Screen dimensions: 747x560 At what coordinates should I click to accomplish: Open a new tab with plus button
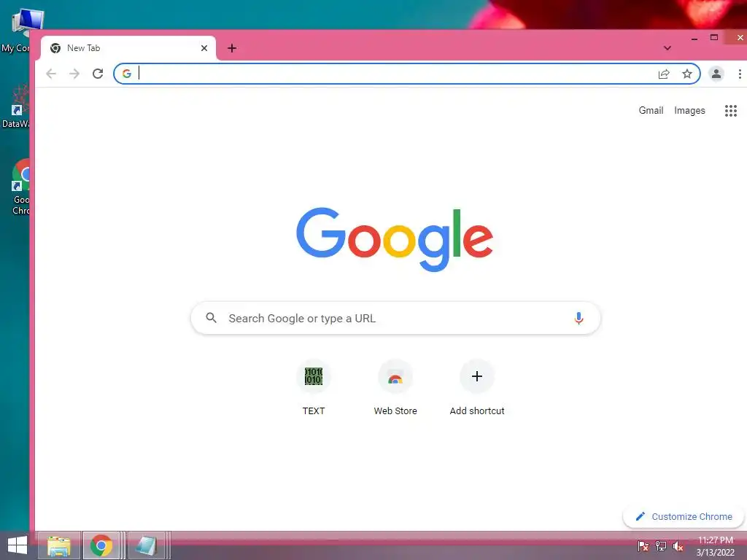pos(232,48)
